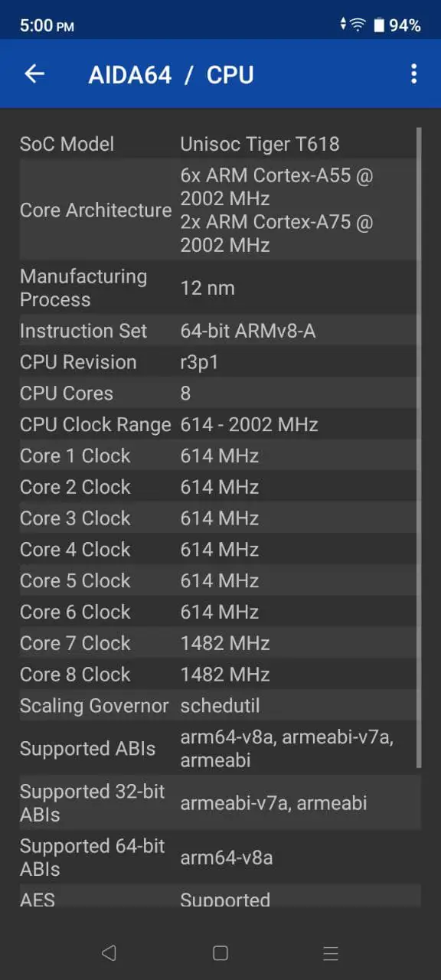Open recent apps via navigation bar
441x980 pixels.
click(331, 953)
